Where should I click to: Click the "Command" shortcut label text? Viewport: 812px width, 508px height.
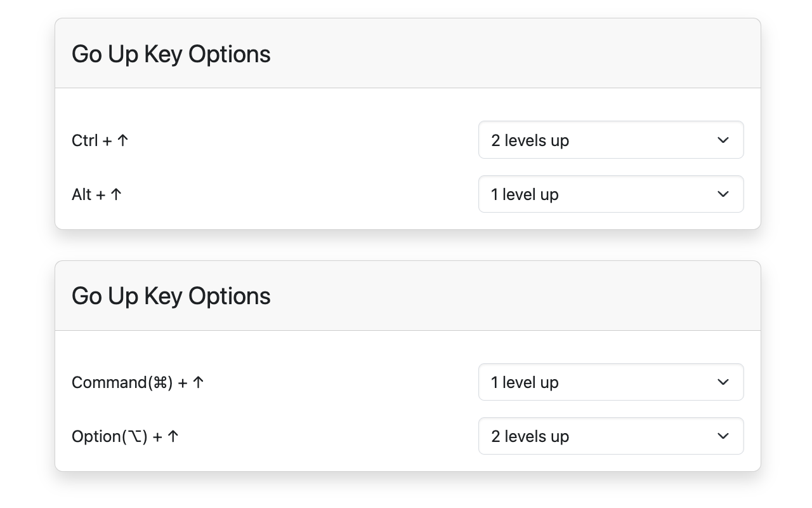(x=109, y=382)
